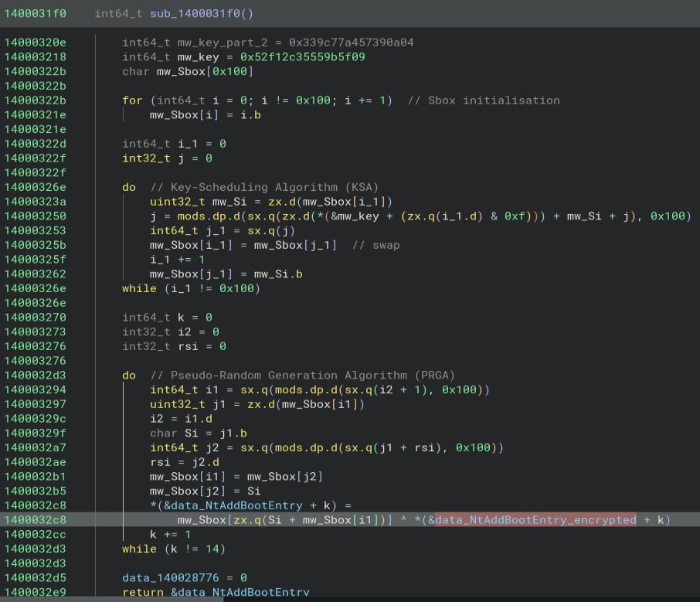Click the 'int32_t j = 0' declaration

point(168,158)
